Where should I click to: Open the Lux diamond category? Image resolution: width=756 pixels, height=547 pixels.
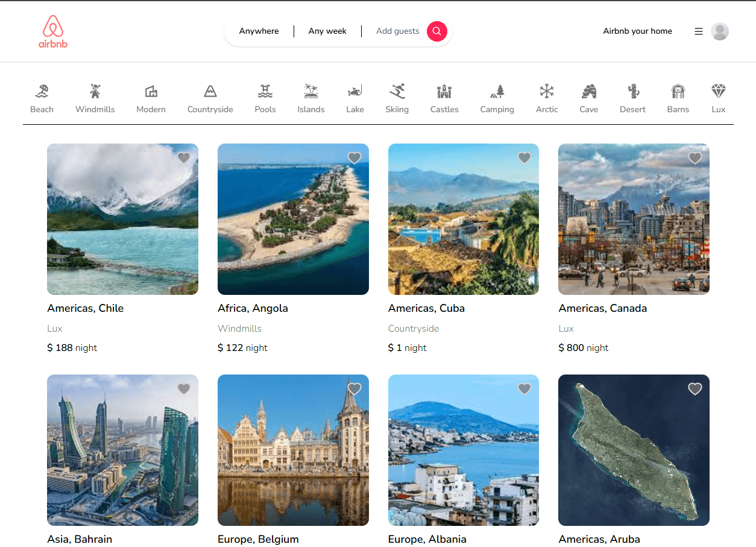tap(718, 92)
